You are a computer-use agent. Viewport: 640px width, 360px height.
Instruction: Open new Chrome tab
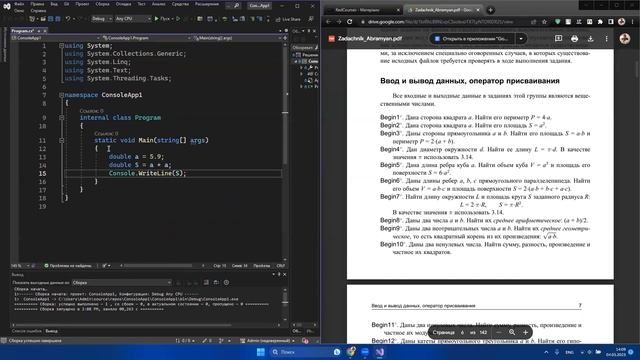[490, 10]
